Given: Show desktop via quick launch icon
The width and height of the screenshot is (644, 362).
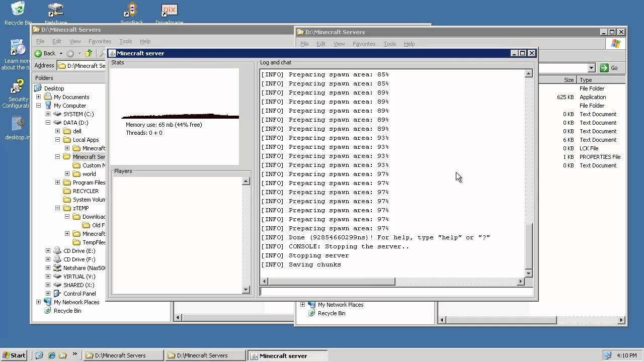Looking at the screenshot, I should tap(40, 355).
